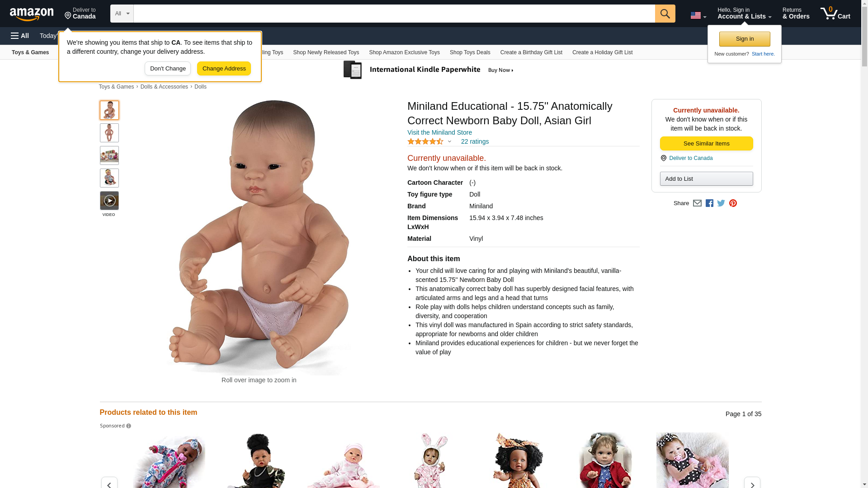Go to next related products page

751,483
